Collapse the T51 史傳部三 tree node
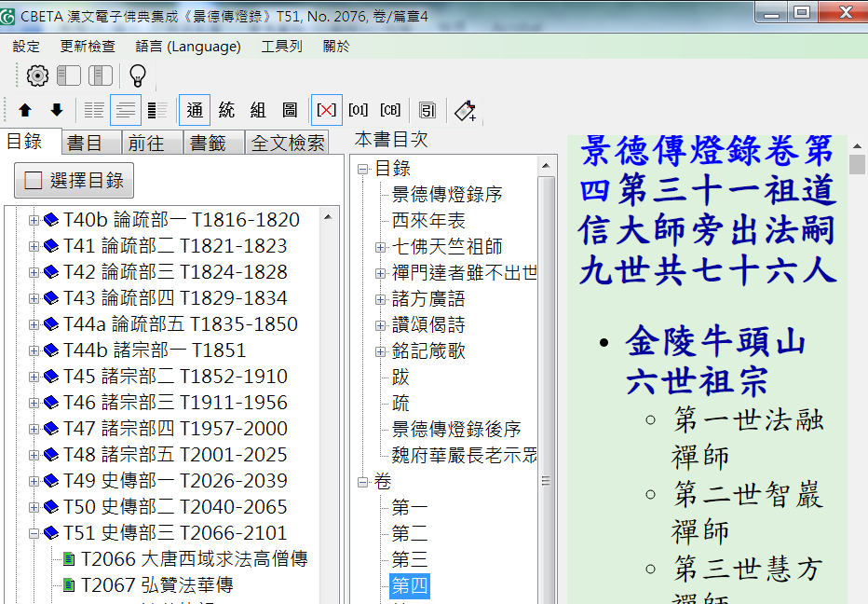 34,534
